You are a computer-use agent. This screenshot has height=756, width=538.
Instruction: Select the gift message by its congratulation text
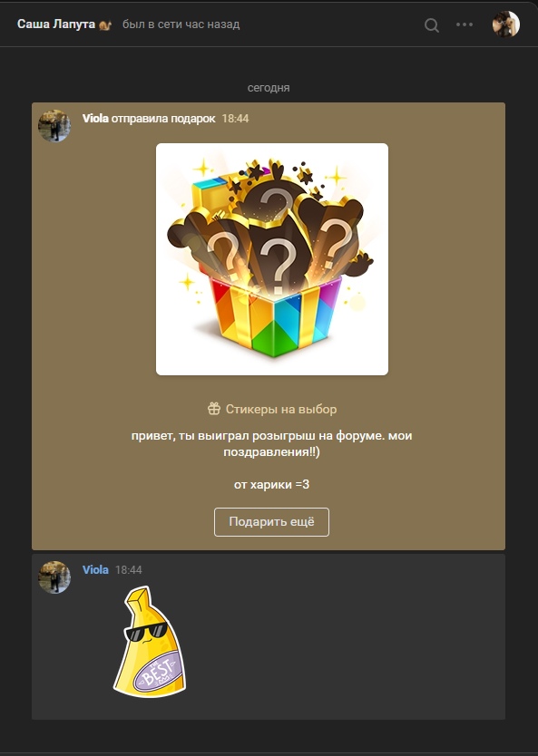(x=271, y=443)
